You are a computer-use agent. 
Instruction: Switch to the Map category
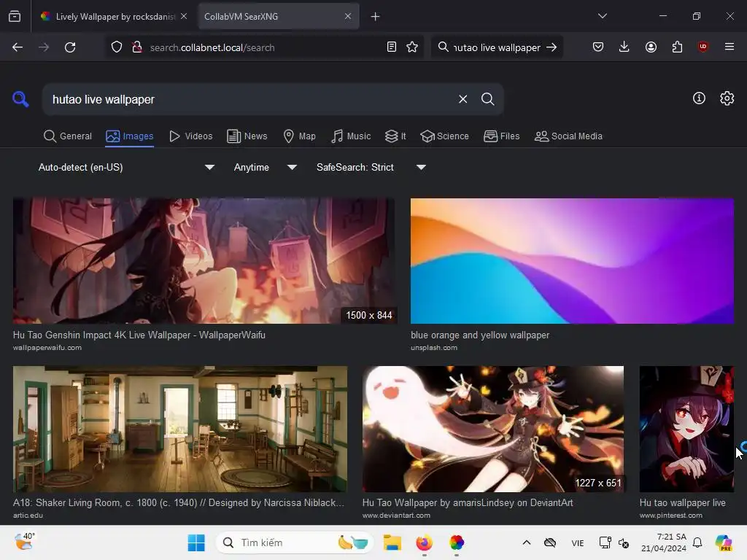coord(299,136)
